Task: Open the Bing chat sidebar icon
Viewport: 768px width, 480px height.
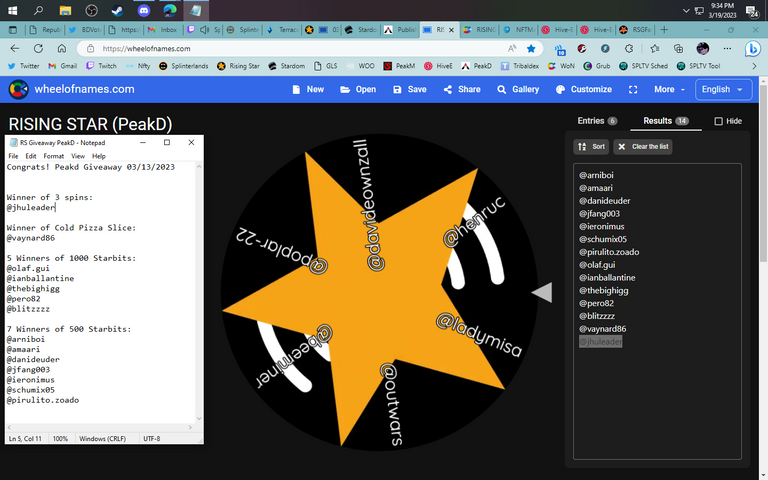Action: coord(753,48)
